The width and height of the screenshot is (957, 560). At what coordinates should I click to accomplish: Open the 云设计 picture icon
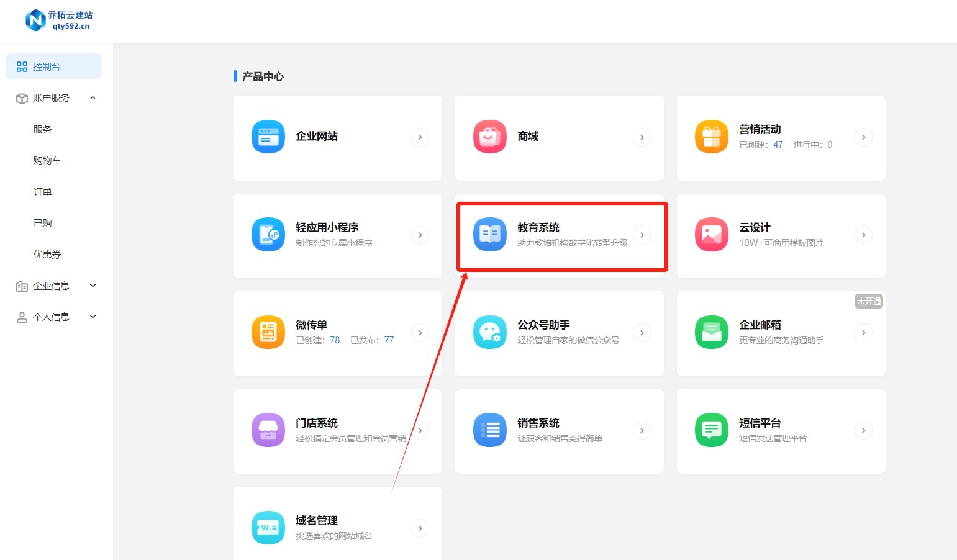point(711,235)
